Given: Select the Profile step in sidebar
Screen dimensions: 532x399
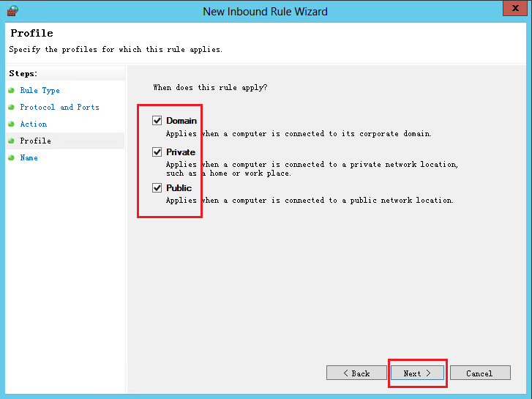Looking at the screenshot, I should pyautogui.click(x=35, y=141).
